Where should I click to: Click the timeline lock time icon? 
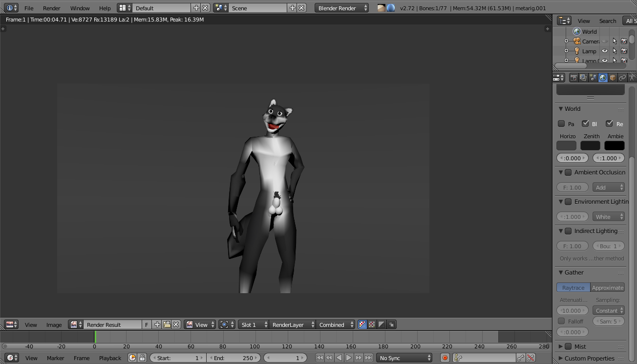pyautogui.click(x=142, y=358)
